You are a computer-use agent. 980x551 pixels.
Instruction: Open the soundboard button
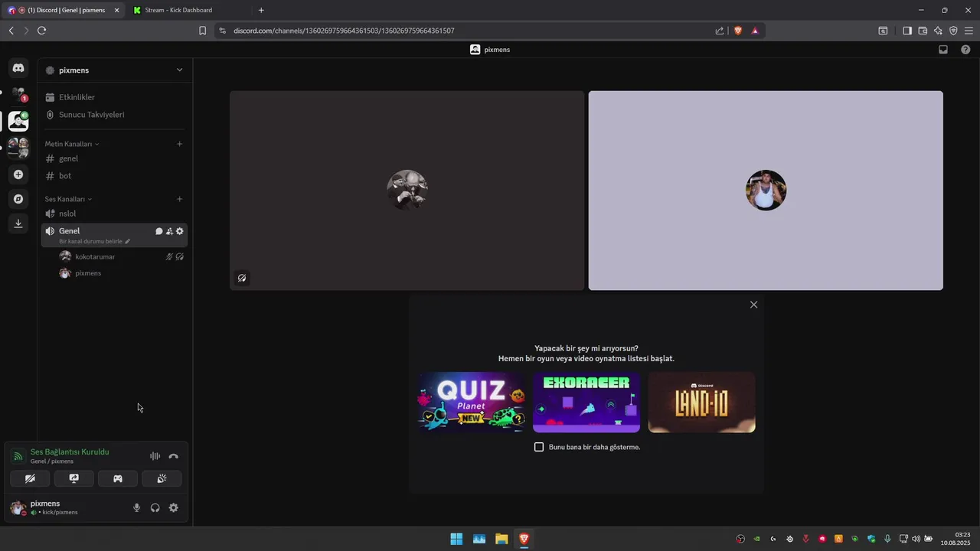click(x=162, y=478)
